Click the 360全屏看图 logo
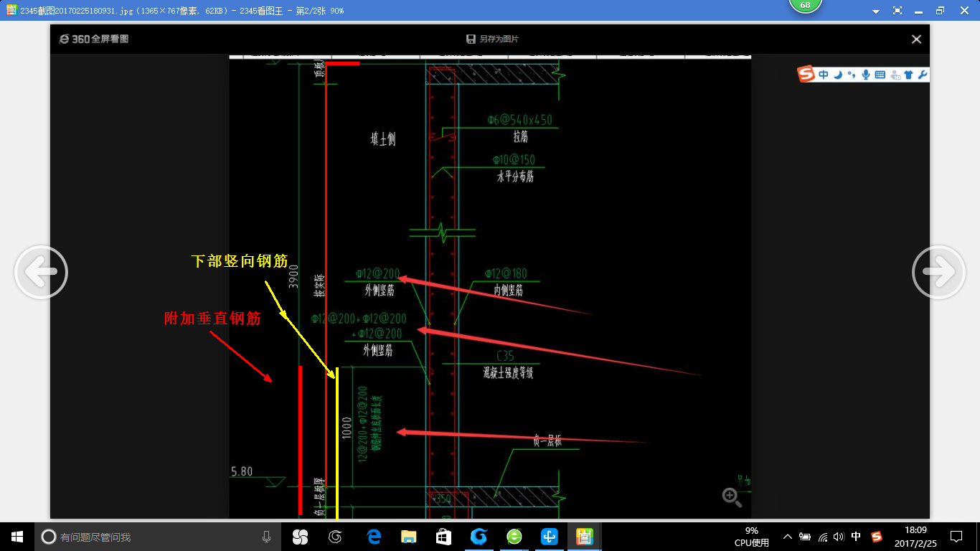 pos(94,39)
